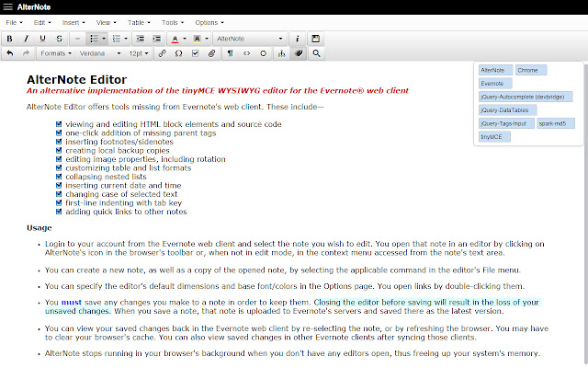588x368 pixels.
Task: Uncheck 'creating local backup copies' checkbox
Action: [x=59, y=150]
